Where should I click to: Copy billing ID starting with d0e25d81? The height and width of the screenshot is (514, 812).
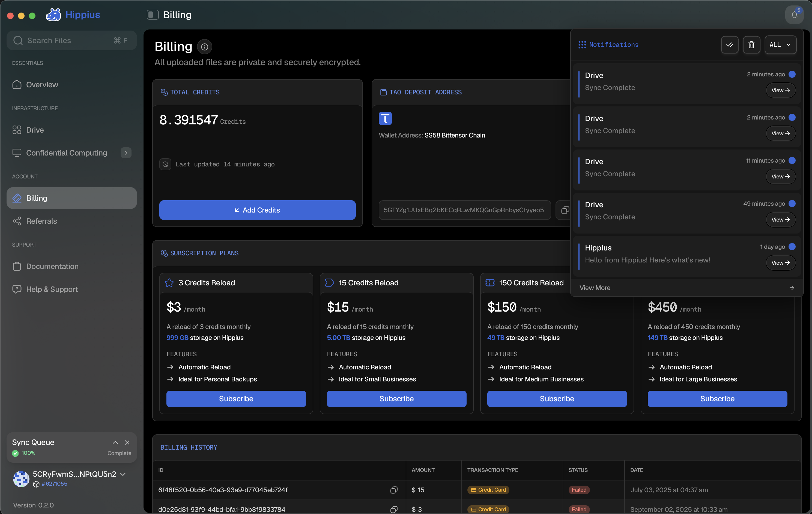pyautogui.click(x=393, y=509)
